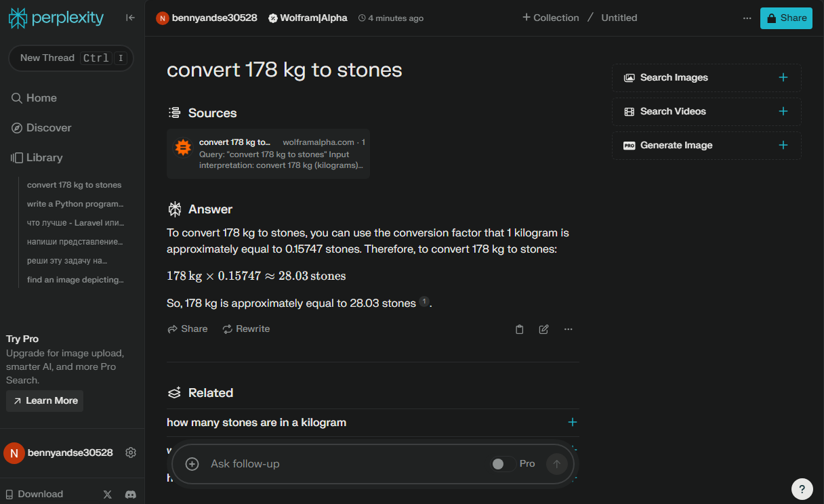
Task: Copy the answer with the clipboard icon
Action: (520, 329)
